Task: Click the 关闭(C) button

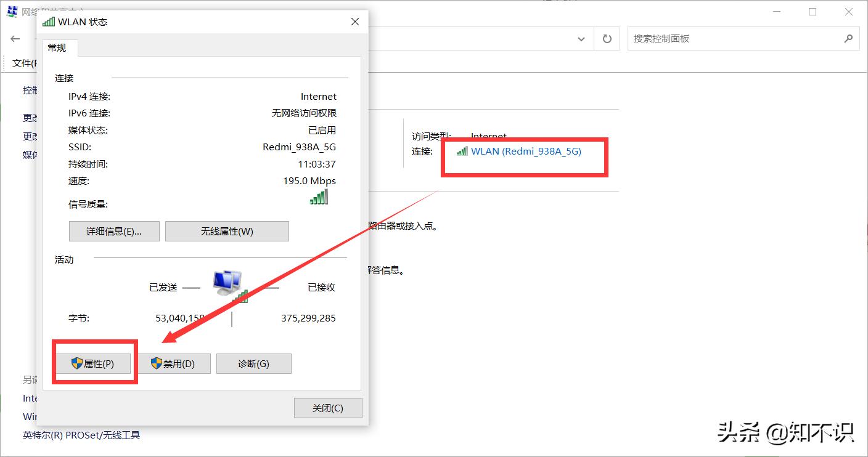Action: [328, 408]
